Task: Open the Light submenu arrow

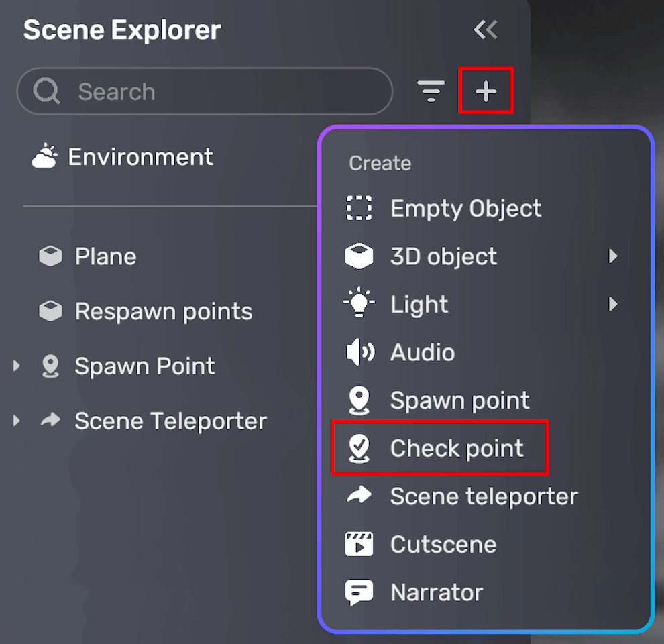Action: point(612,304)
